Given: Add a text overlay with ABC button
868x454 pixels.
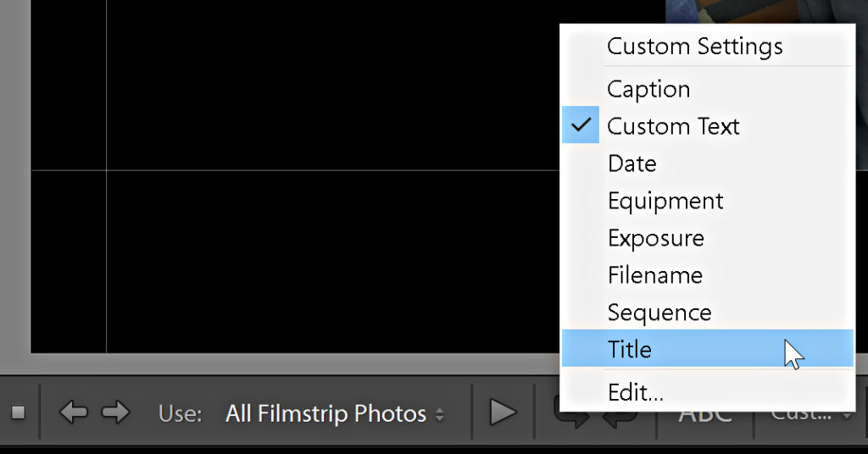Looking at the screenshot, I should [705, 418].
